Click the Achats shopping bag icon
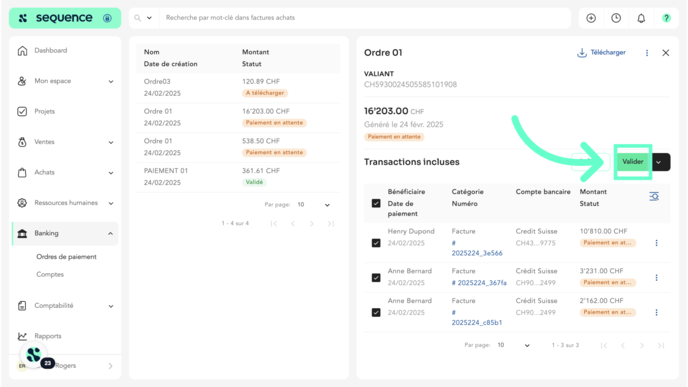 (22, 172)
